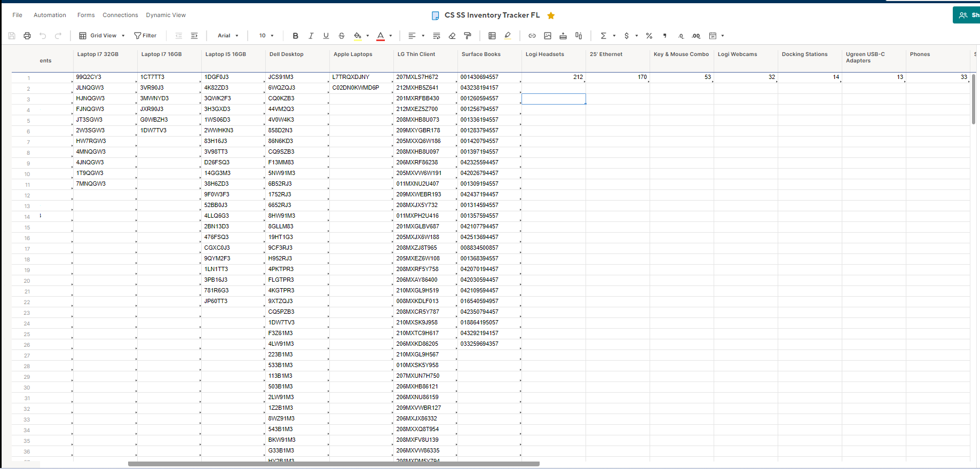
Task: Apply currency format dollar icon
Action: pos(627,36)
